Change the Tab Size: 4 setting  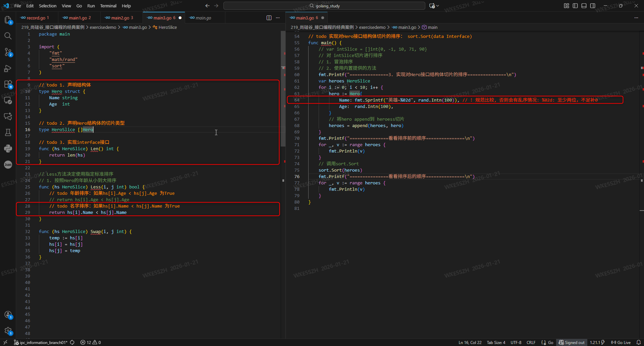point(496,342)
